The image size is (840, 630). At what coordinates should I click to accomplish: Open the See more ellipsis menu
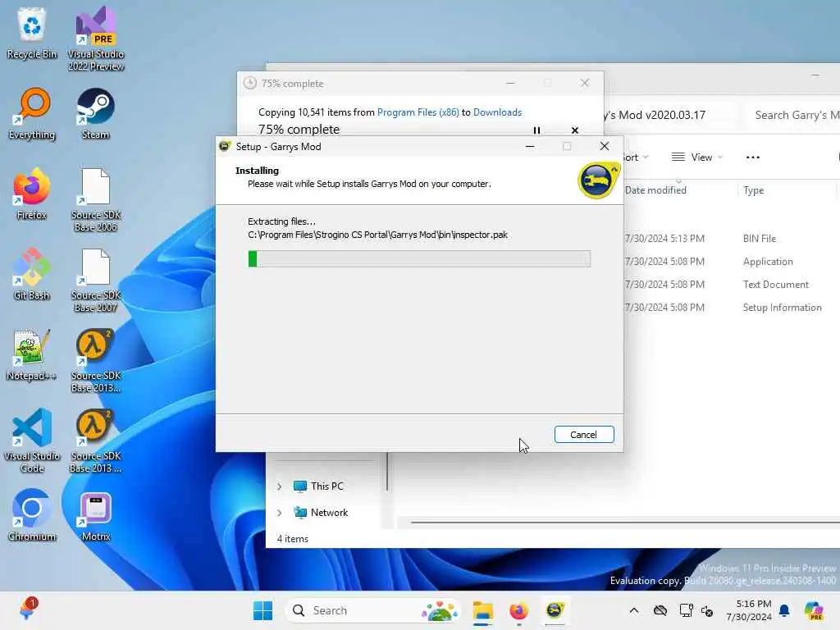(753, 157)
